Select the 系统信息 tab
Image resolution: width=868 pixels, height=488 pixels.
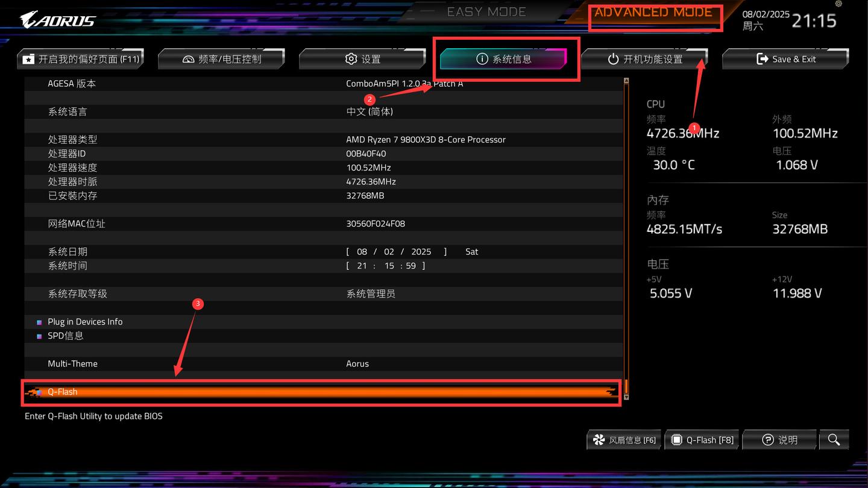pyautogui.click(x=504, y=59)
